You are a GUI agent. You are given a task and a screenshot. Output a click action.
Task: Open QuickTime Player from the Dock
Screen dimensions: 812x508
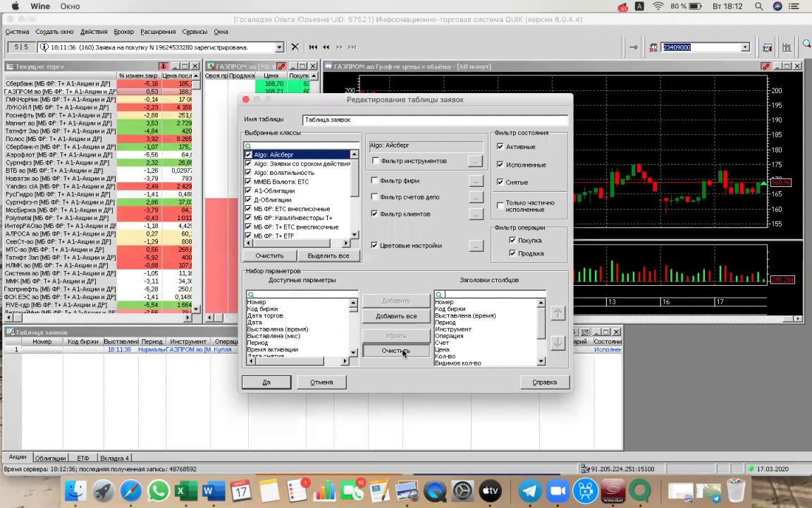435,490
